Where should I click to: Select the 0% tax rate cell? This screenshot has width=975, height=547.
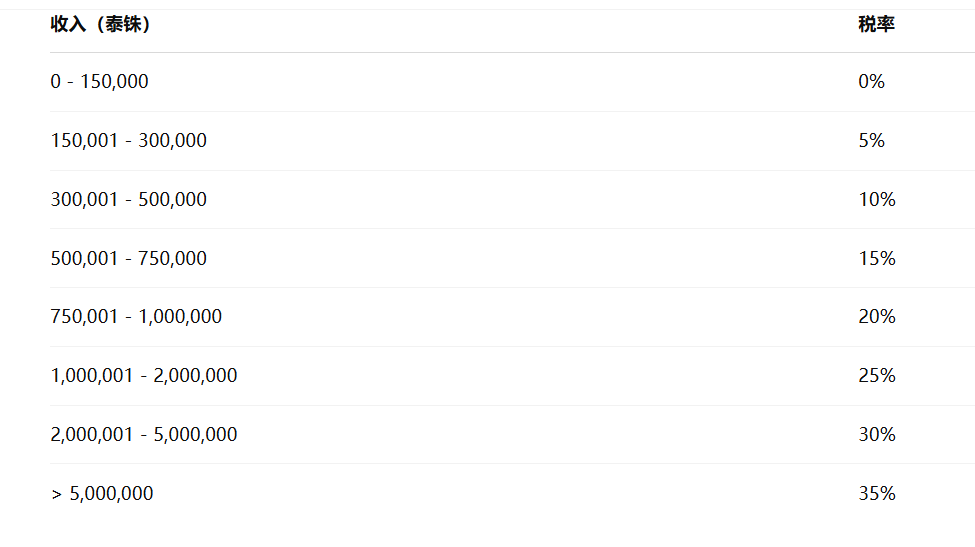[871, 81]
